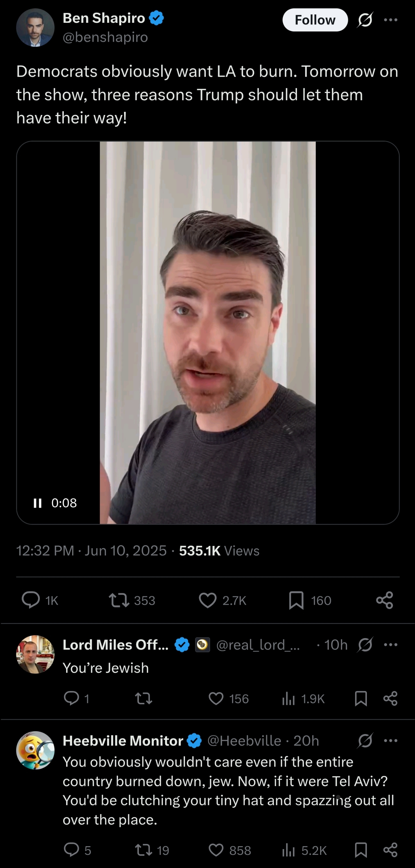Open the 535.1K Views count
Screen dimensions: 415x868
pyautogui.click(x=219, y=551)
